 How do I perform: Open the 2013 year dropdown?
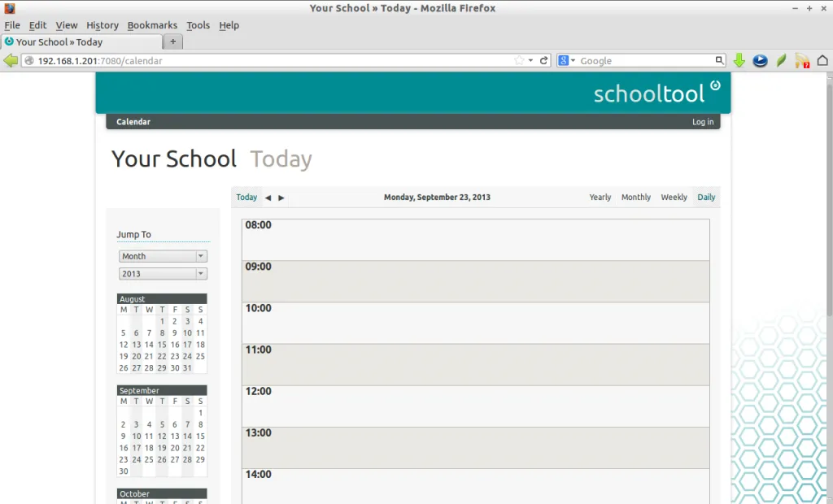point(163,273)
